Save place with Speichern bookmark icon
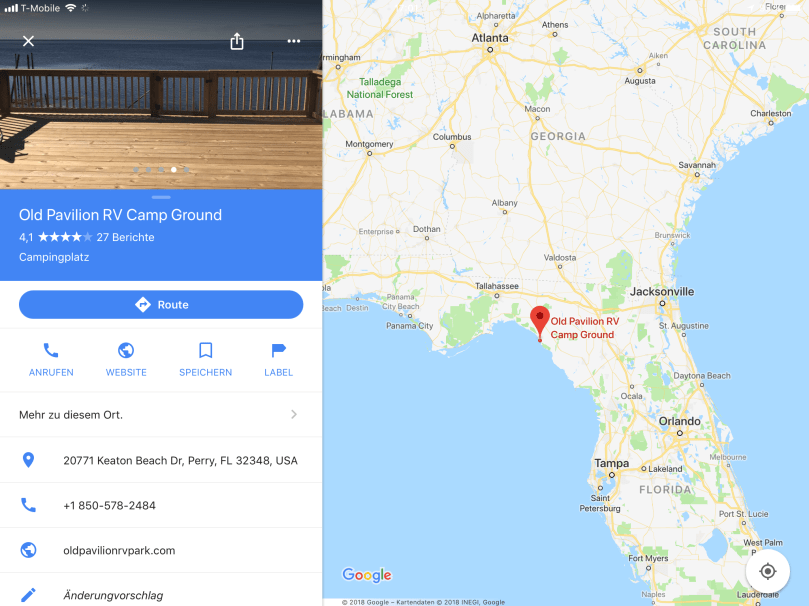Viewport: 809px width, 606px height. point(205,350)
